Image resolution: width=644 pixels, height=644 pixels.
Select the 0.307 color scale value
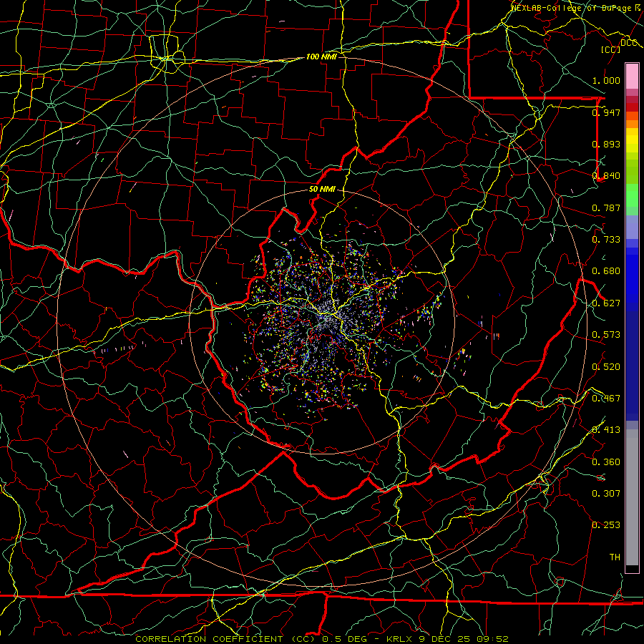click(606, 494)
